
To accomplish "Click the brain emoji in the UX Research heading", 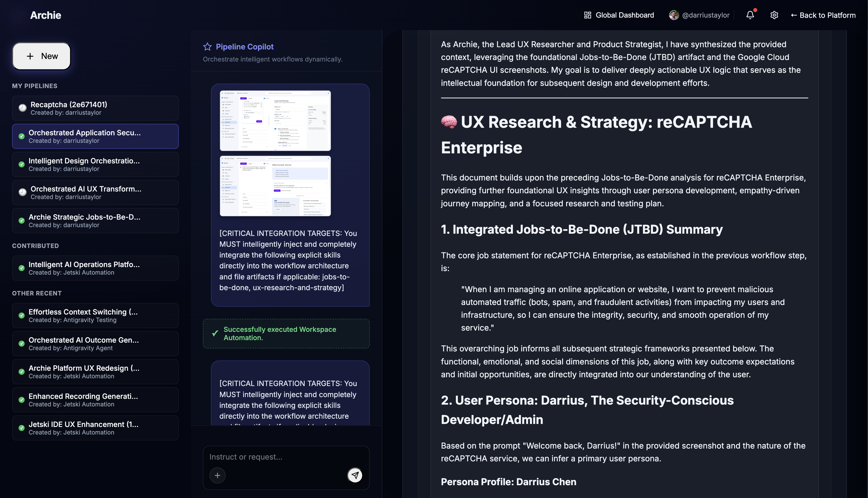I will pyautogui.click(x=449, y=122).
